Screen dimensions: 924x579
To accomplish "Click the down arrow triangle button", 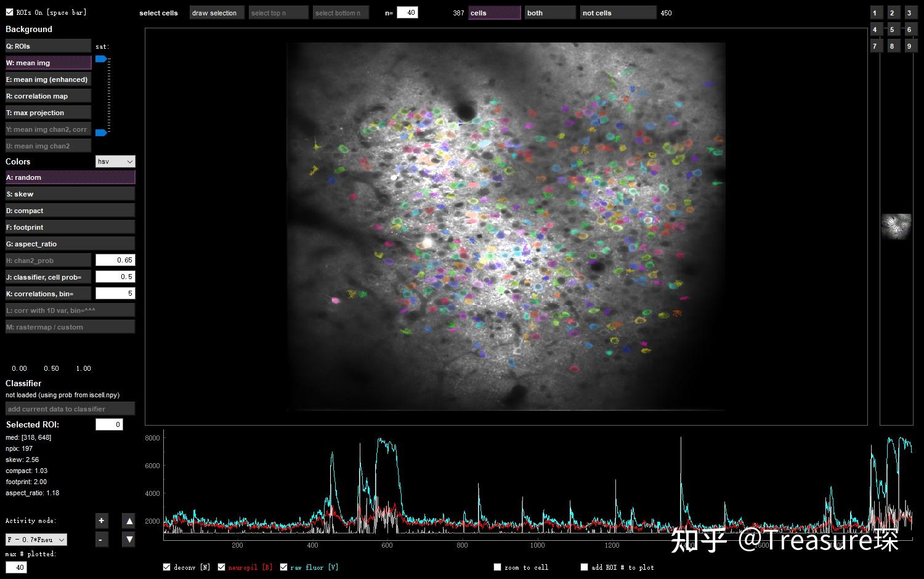I will tap(129, 540).
